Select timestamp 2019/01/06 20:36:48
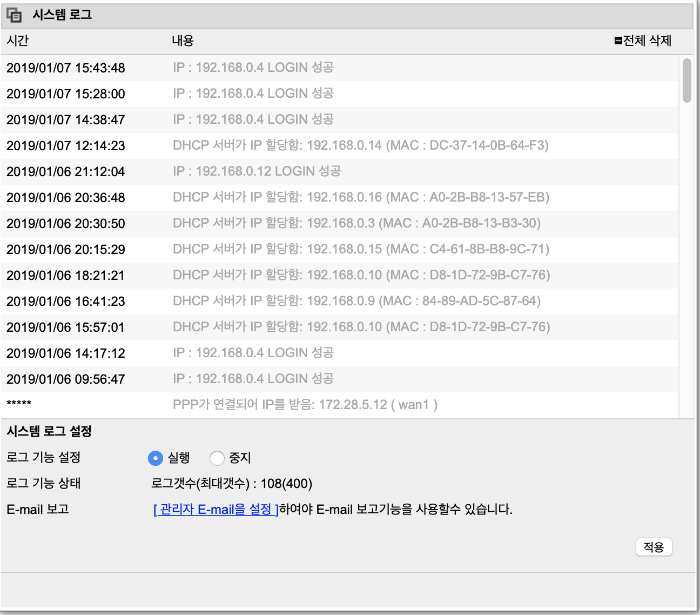The height and width of the screenshot is (615, 700). tap(66, 198)
